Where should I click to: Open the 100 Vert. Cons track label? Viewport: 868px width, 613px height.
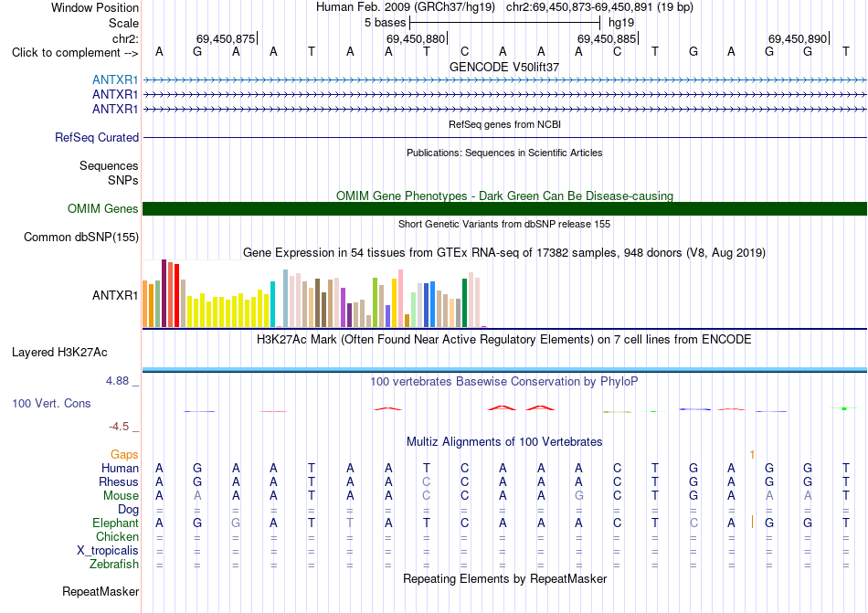coord(51,403)
